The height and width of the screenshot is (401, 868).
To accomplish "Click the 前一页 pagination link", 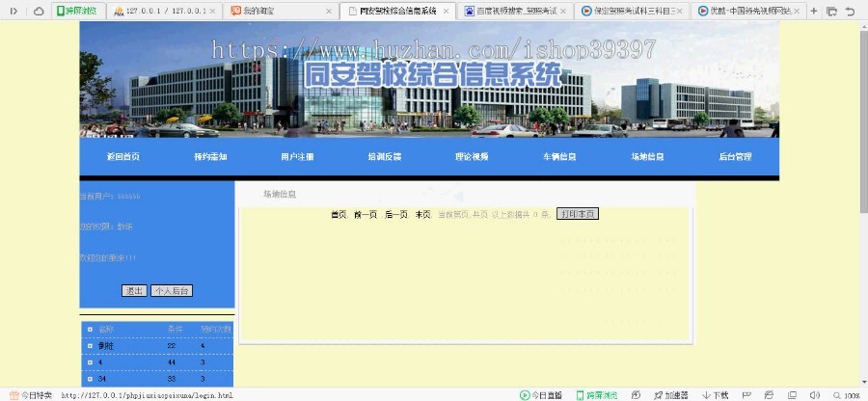I will (x=366, y=214).
